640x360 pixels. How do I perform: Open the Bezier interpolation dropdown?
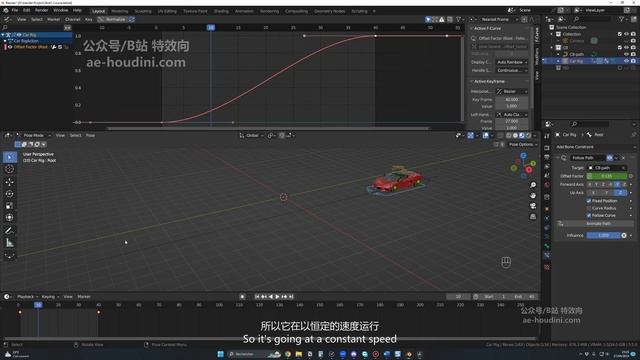(512, 91)
